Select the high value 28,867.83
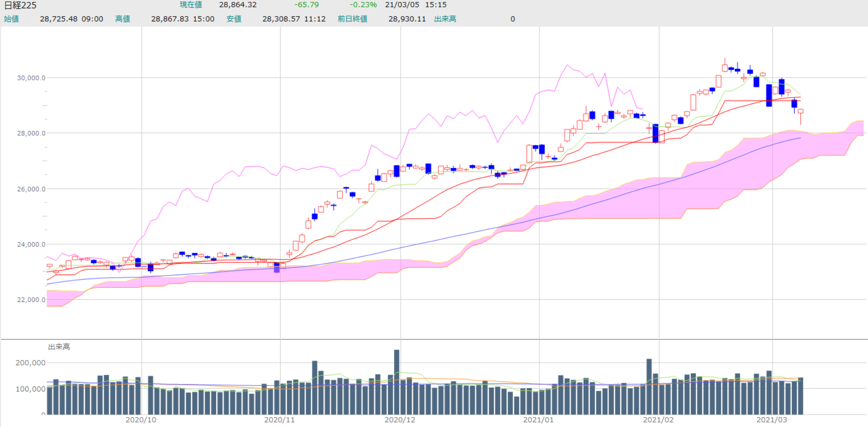This screenshot has width=868, height=427. tap(170, 19)
